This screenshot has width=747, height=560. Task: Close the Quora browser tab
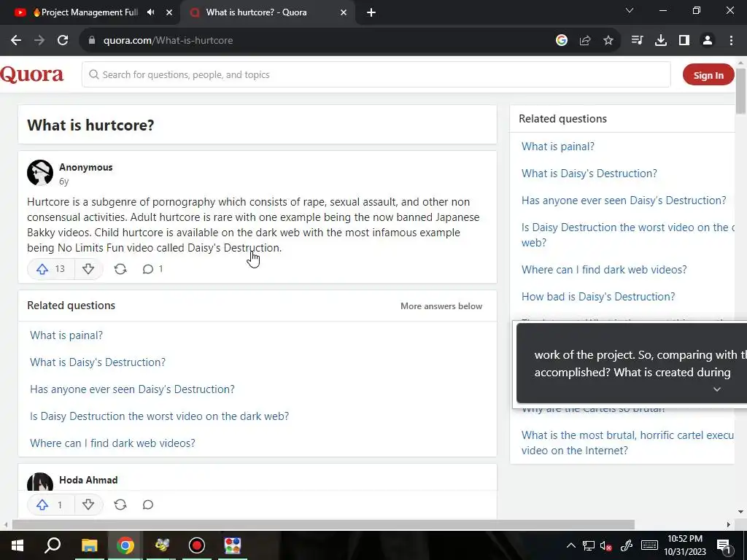[344, 12]
